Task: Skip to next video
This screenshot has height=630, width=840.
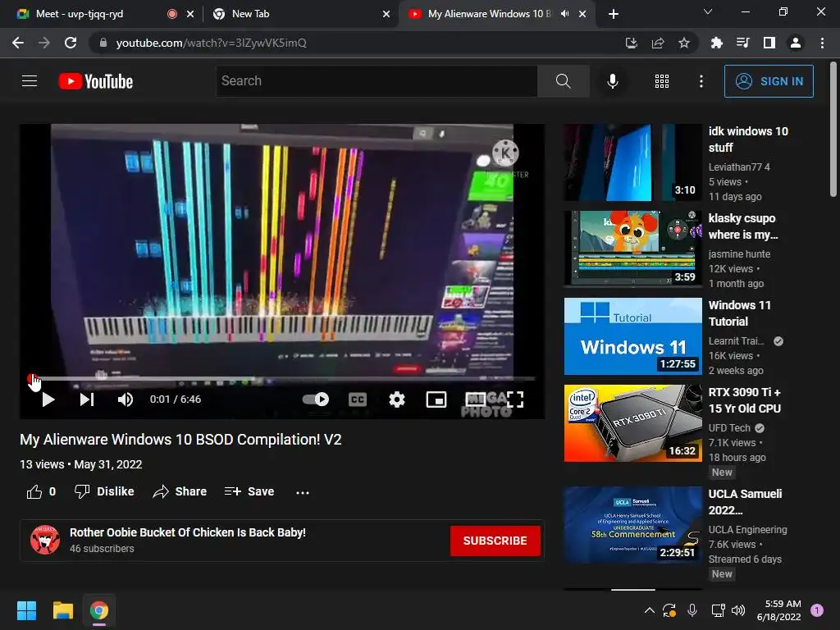Action: coord(87,399)
